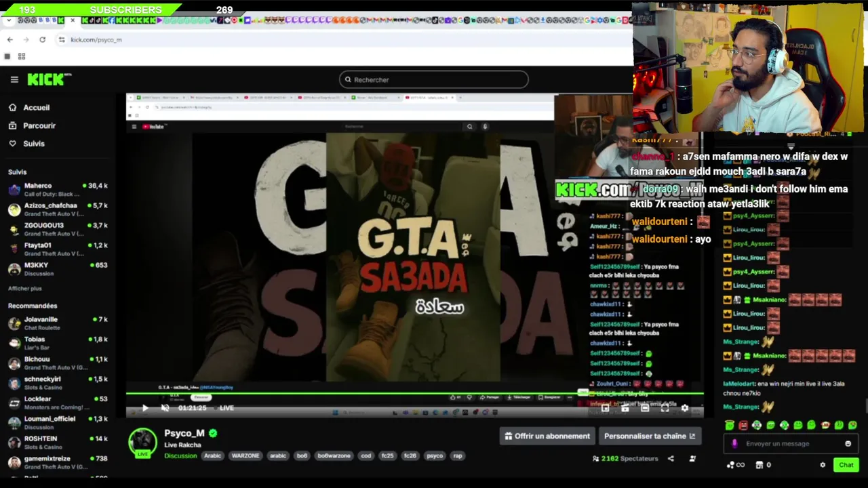Open the player settings gear
Screen dimensions: 868x488
coord(685,408)
